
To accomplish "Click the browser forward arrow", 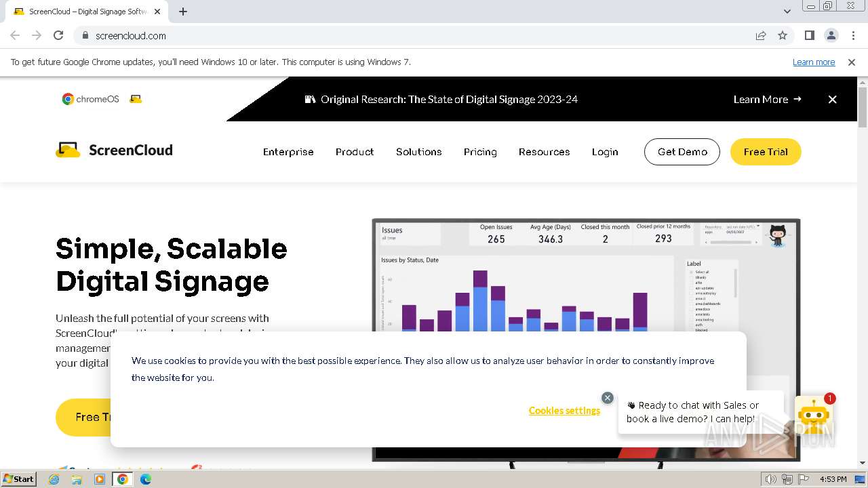I will [37, 36].
